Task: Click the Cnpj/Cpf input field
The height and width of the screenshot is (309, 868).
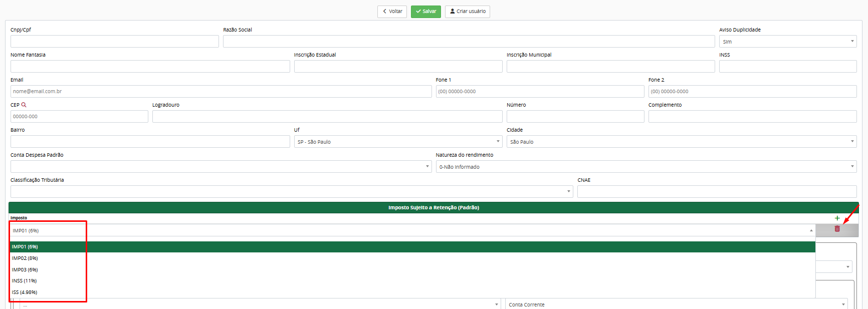Action: pos(114,42)
